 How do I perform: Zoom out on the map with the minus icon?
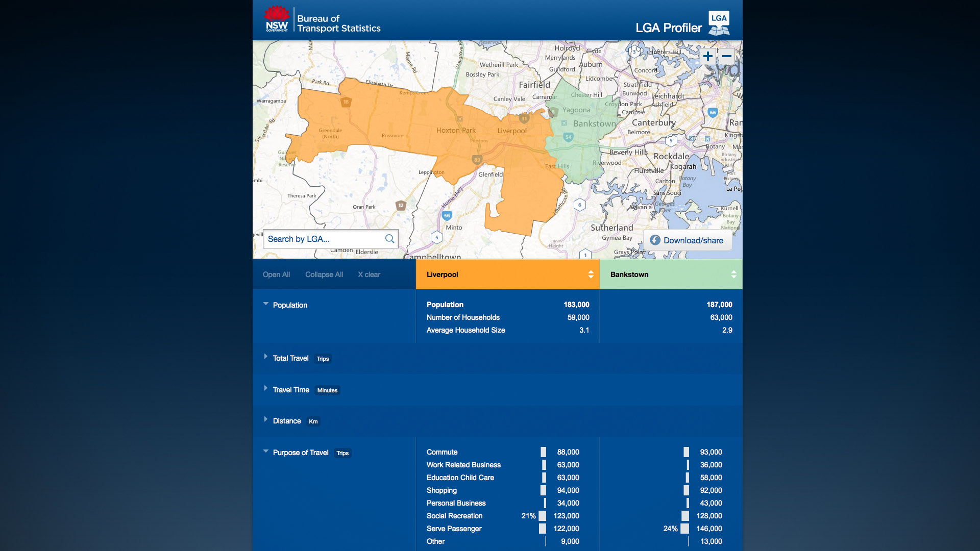pyautogui.click(x=727, y=56)
